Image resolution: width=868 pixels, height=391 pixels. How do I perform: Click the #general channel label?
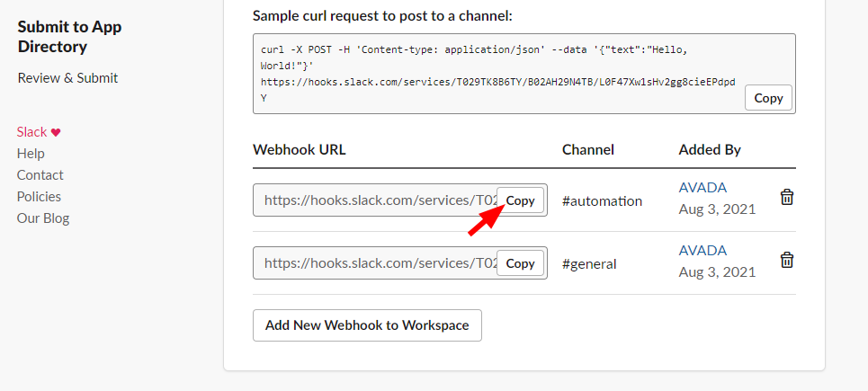tap(589, 264)
